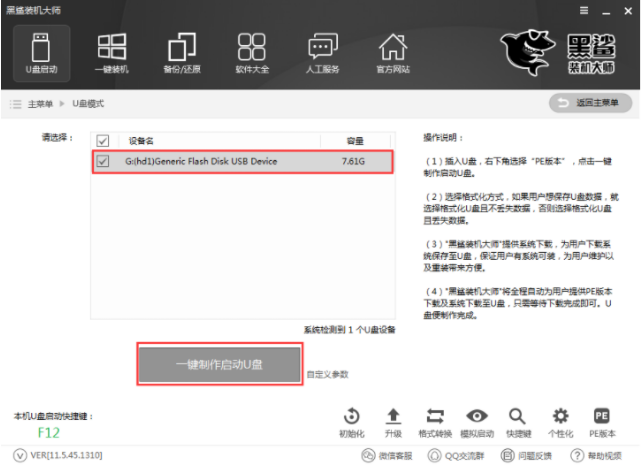Open the 备份/还原 backup and restore section

click(x=181, y=53)
